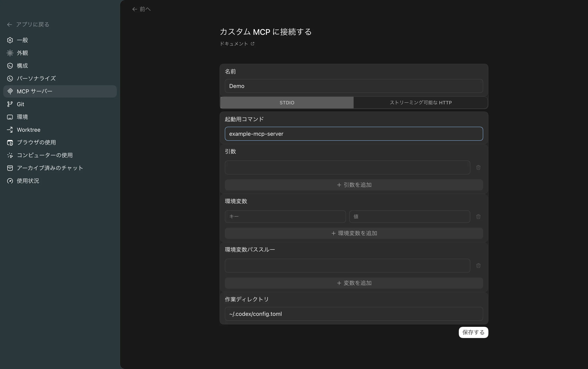Select the STDIO transport tab

[287, 103]
